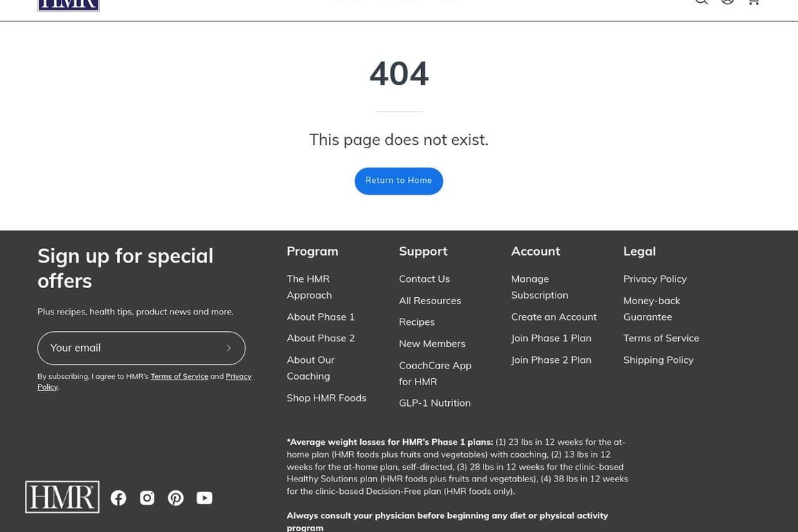The image size is (798, 532).
Task: Open HMR's Instagram profile icon
Action: [147, 498]
